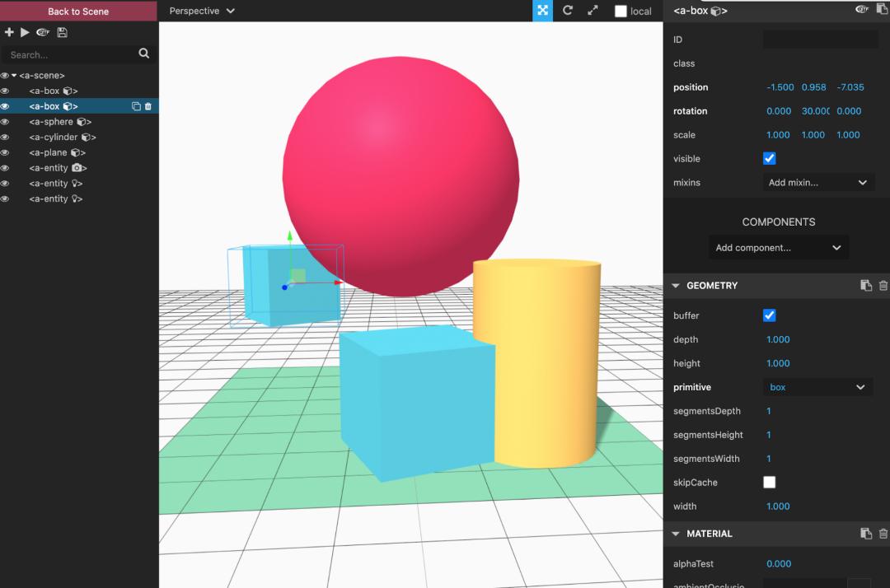
Task: Delete the selected a-box entity
Action: click(x=148, y=106)
